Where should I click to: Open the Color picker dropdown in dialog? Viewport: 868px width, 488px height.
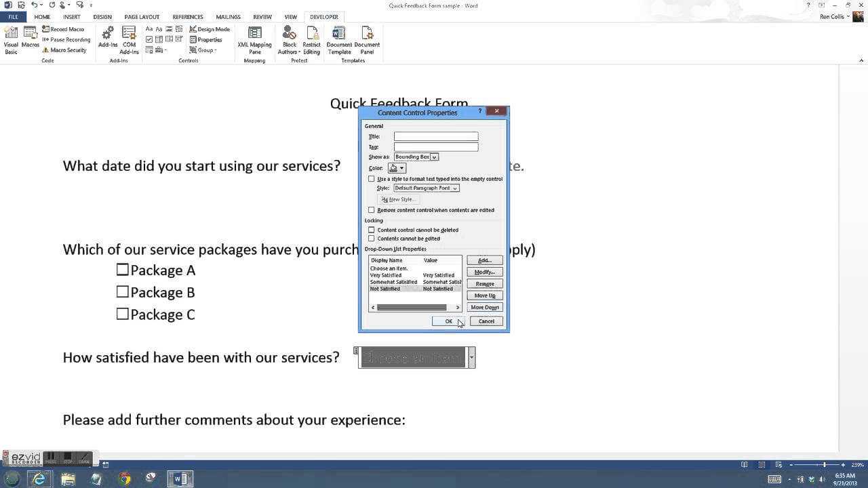coord(401,168)
